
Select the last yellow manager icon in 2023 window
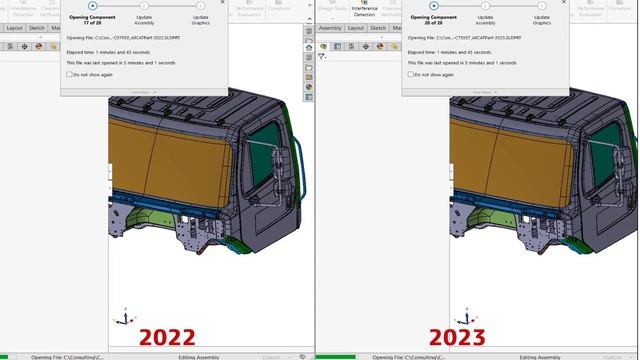pyautogui.click(x=394, y=47)
